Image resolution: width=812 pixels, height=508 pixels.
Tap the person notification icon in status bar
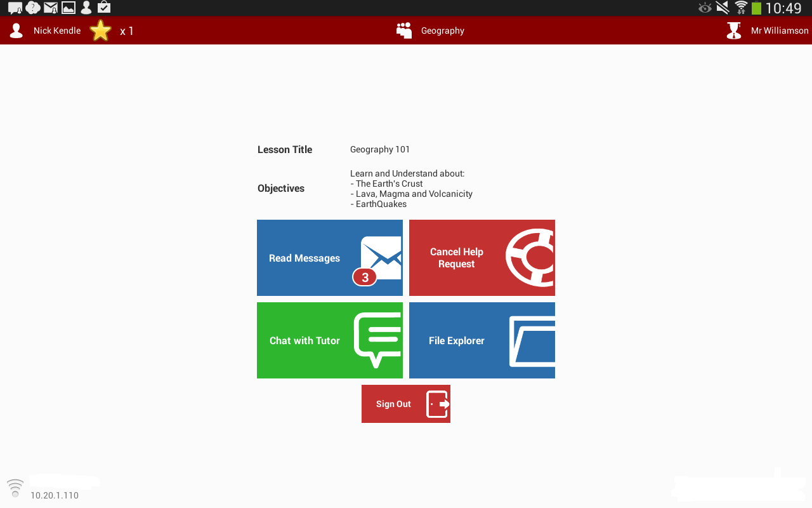point(86,8)
